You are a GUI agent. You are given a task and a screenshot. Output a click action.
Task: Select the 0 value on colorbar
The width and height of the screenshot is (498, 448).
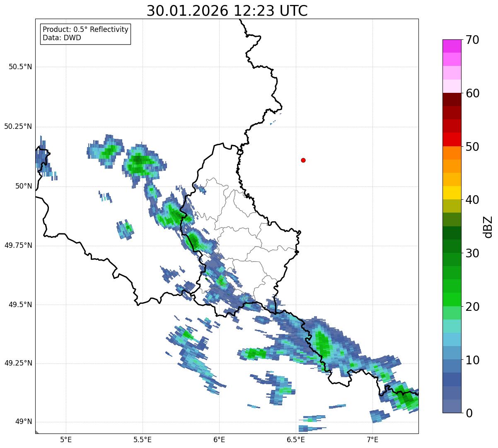coord(469,413)
